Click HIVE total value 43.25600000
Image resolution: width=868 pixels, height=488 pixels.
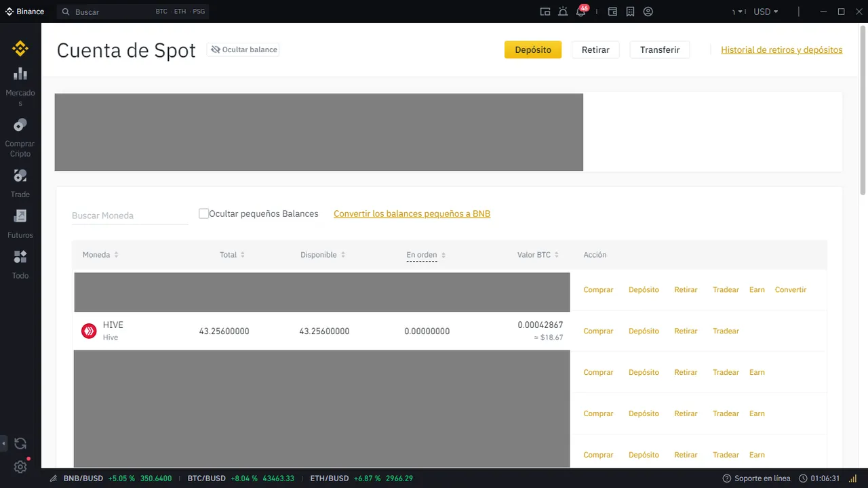pos(224,331)
